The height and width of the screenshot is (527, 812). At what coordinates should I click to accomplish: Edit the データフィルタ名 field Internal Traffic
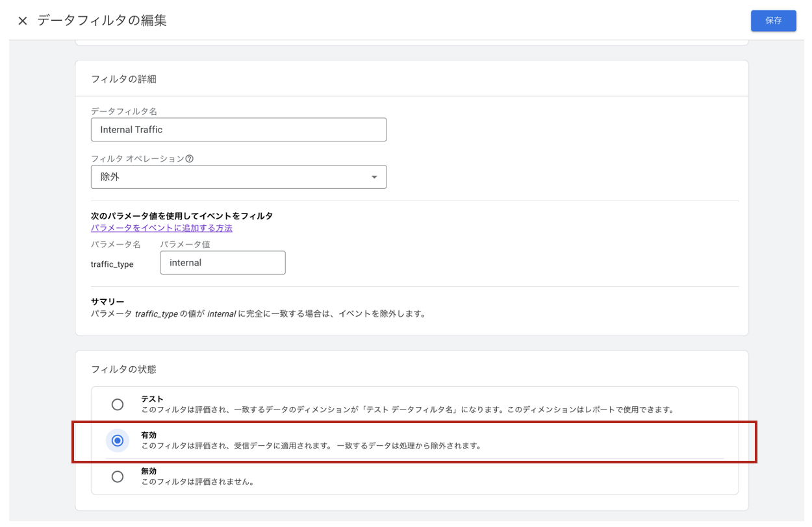coord(238,130)
